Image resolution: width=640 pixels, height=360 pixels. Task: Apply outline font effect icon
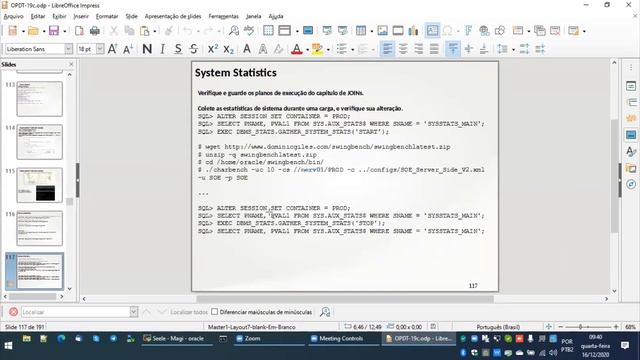[x=263, y=49]
